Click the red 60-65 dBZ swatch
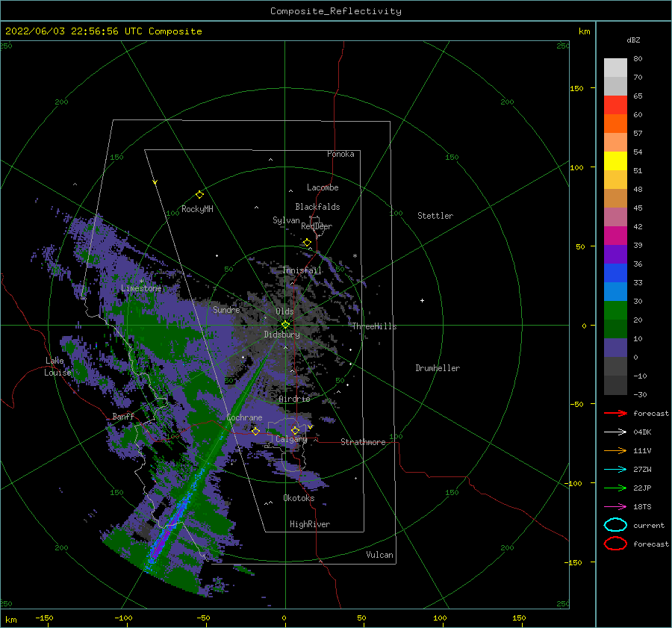 coord(615,105)
